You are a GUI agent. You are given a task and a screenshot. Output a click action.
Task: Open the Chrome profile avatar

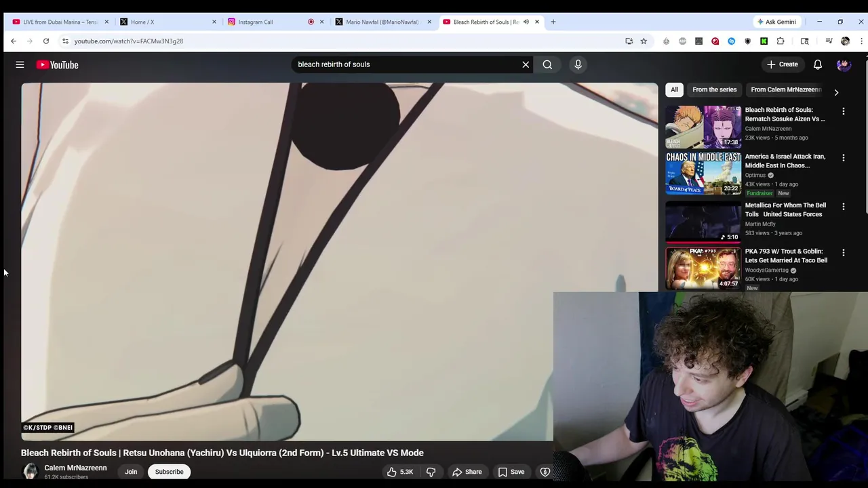pos(845,41)
